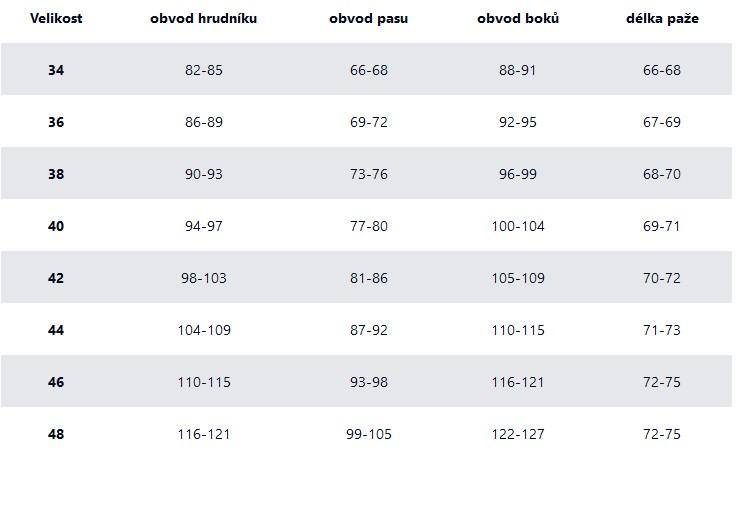Click waist value 99-105
740x510 pixels.
(x=368, y=434)
